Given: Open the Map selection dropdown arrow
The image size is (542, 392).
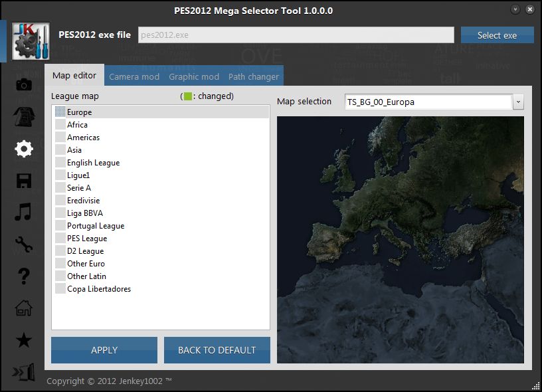Looking at the screenshot, I should (x=518, y=102).
